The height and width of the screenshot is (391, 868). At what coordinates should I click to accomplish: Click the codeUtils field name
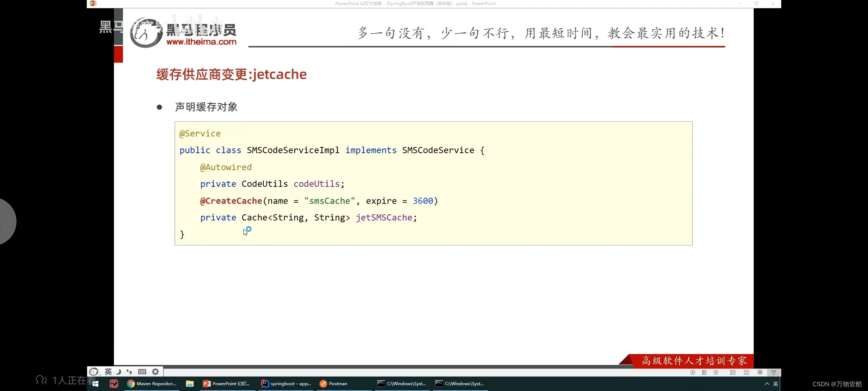(317, 184)
